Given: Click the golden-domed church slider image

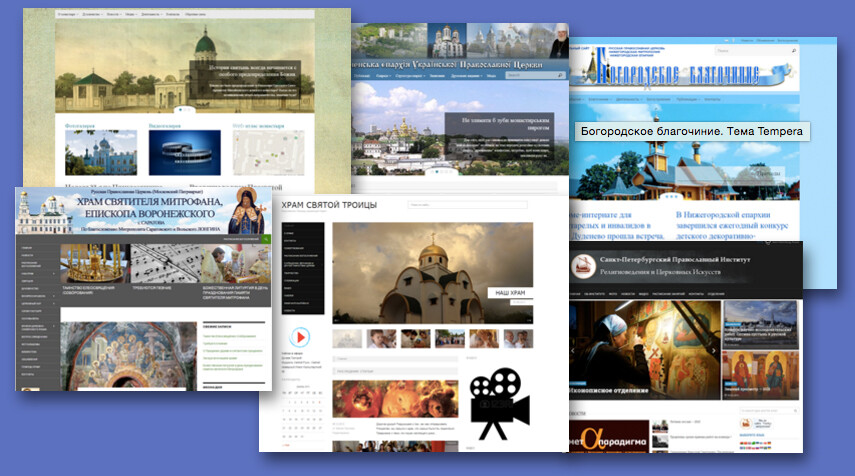Looking at the screenshot, I should click(432, 272).
